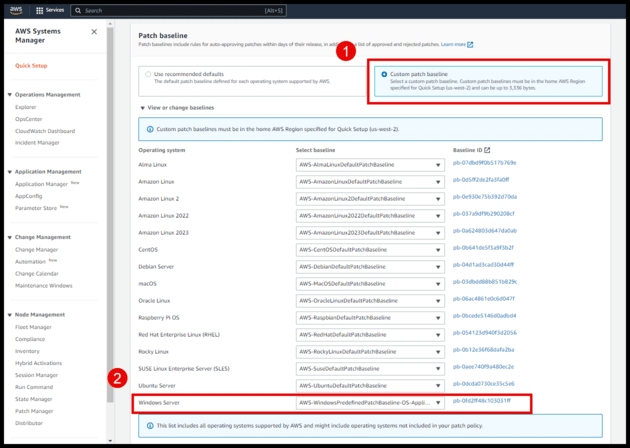630x448 pixels.
Task: Open Automation in the sidebar
Action: click(31, 262)
